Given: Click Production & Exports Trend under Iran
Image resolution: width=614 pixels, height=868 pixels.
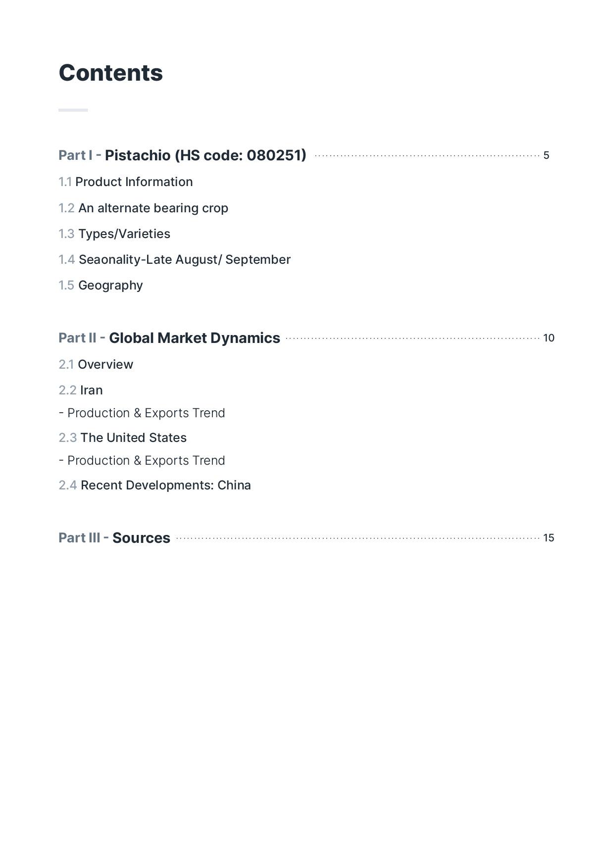Looking at the screenshot, I should (x=142, y=413).
